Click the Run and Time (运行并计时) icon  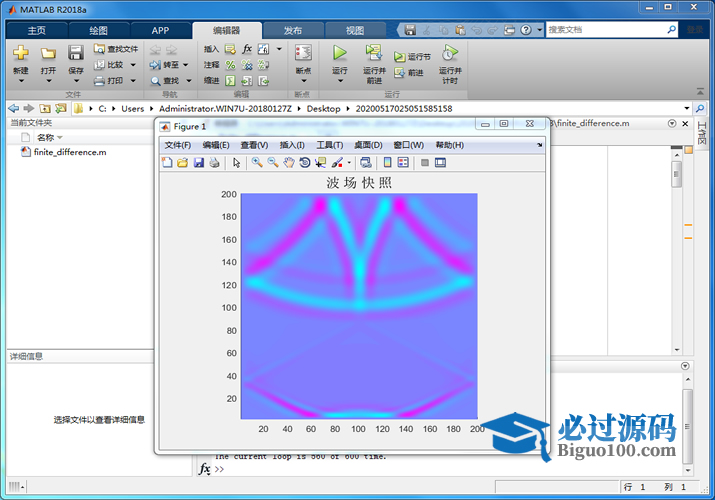point(450,54)
